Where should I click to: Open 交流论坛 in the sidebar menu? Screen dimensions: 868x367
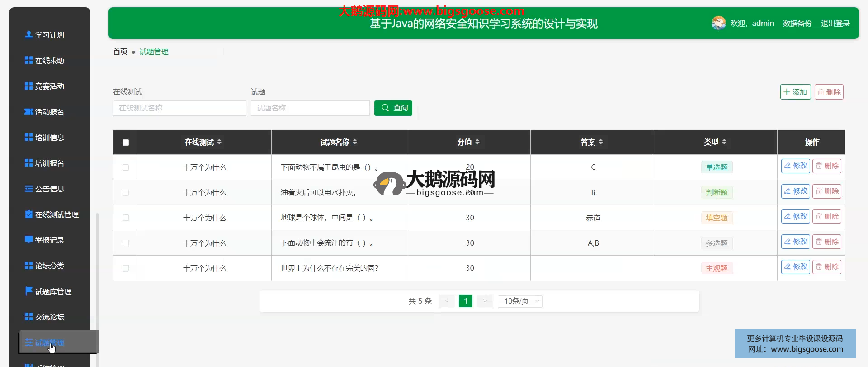(x=50, y=317)
